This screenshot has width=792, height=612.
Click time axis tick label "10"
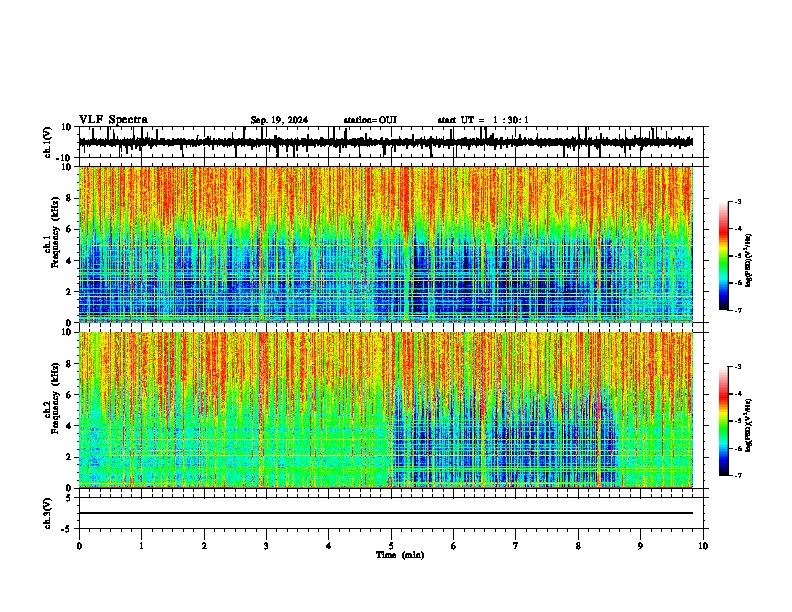pos(703,546)
